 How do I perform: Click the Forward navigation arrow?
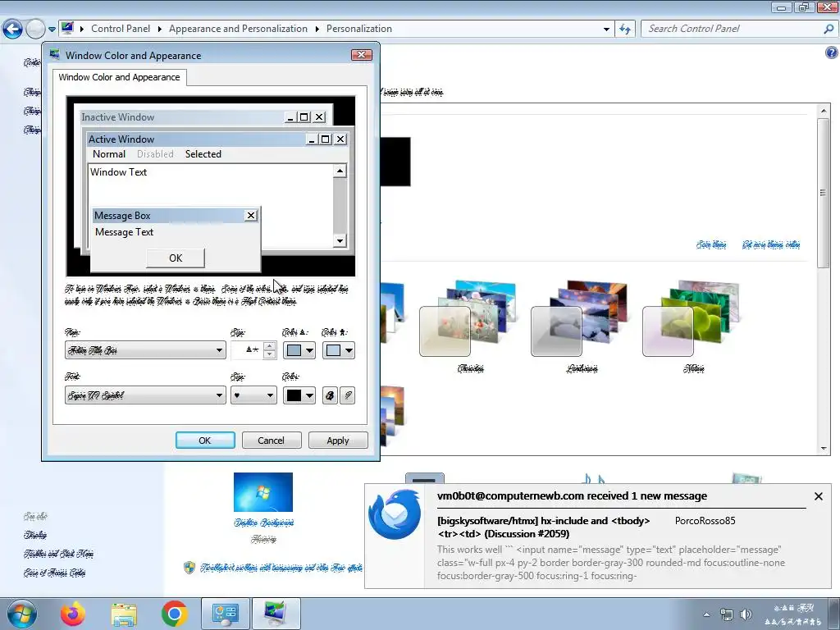point(35,29)
